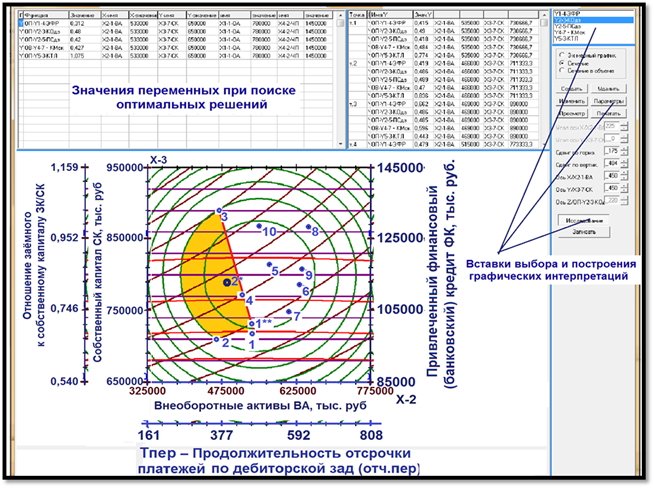Click the 'Удалить' button
The image size is (654, 488).
point(608,88)
